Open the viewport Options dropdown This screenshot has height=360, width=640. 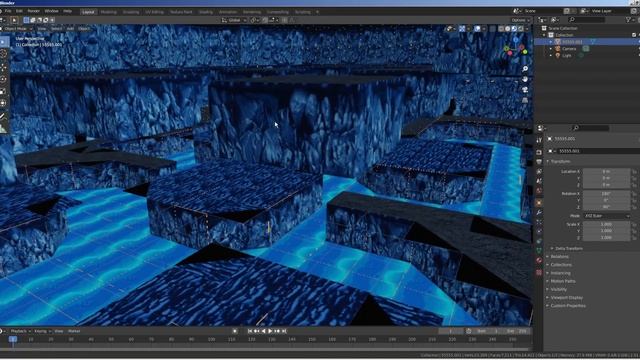pyautogui.click(x=520, y=20)
